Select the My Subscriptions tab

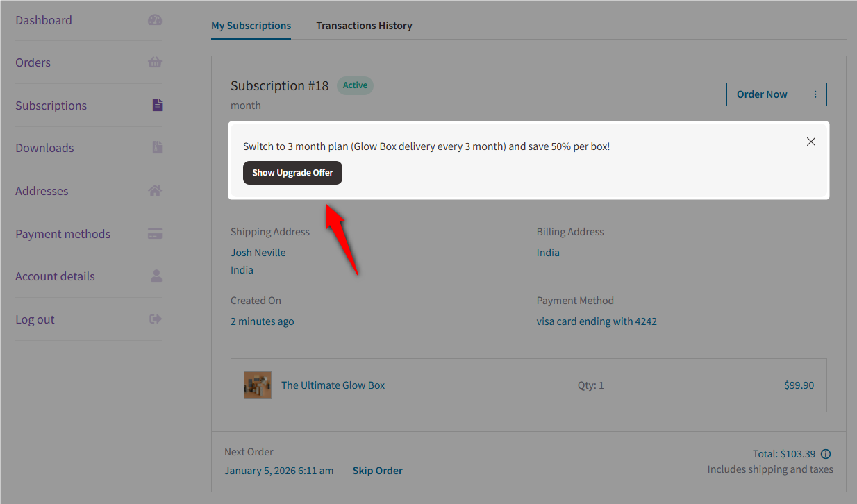click(251, 25)
